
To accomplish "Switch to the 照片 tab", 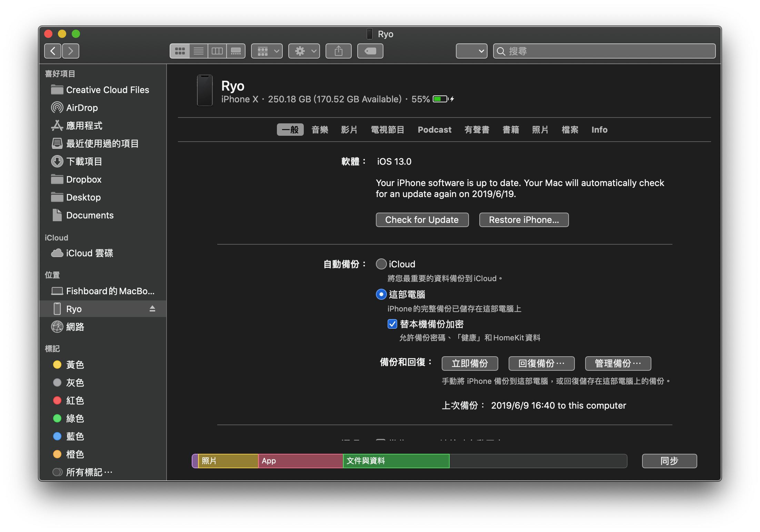I will 540,130.
